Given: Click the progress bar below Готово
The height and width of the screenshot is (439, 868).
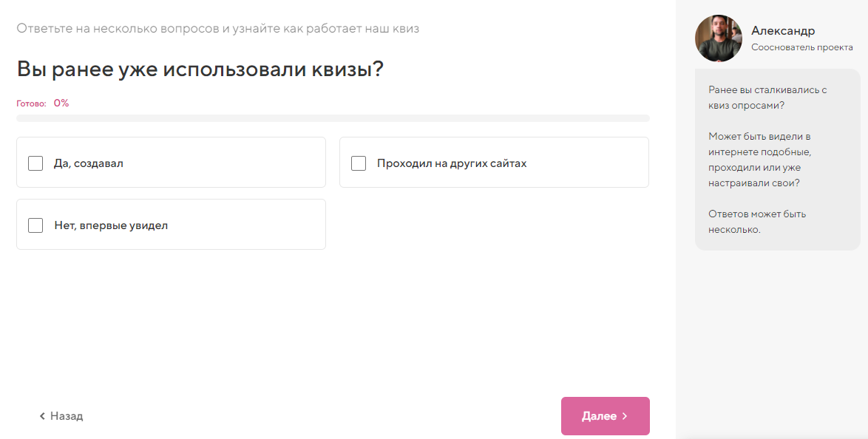Looking at the screenshot, I should (x=333, y=118).
